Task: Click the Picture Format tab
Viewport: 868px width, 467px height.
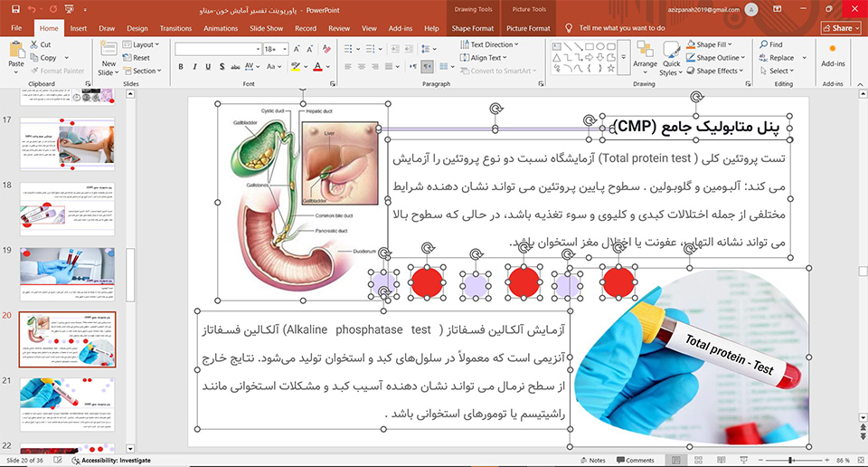Action: pyautogui.click(x=528, y=28)
